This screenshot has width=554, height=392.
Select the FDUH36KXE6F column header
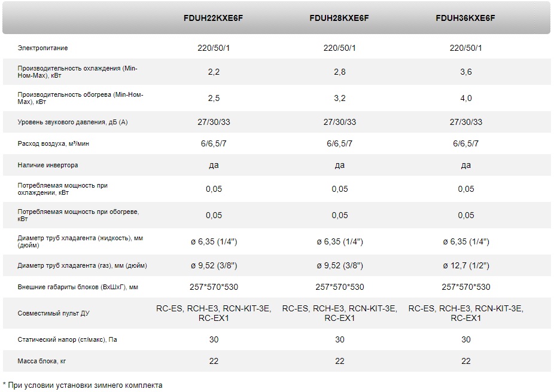coord(465,18)
